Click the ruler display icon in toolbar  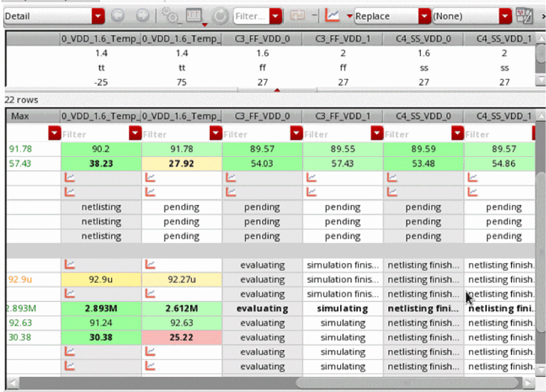point(193,16)
